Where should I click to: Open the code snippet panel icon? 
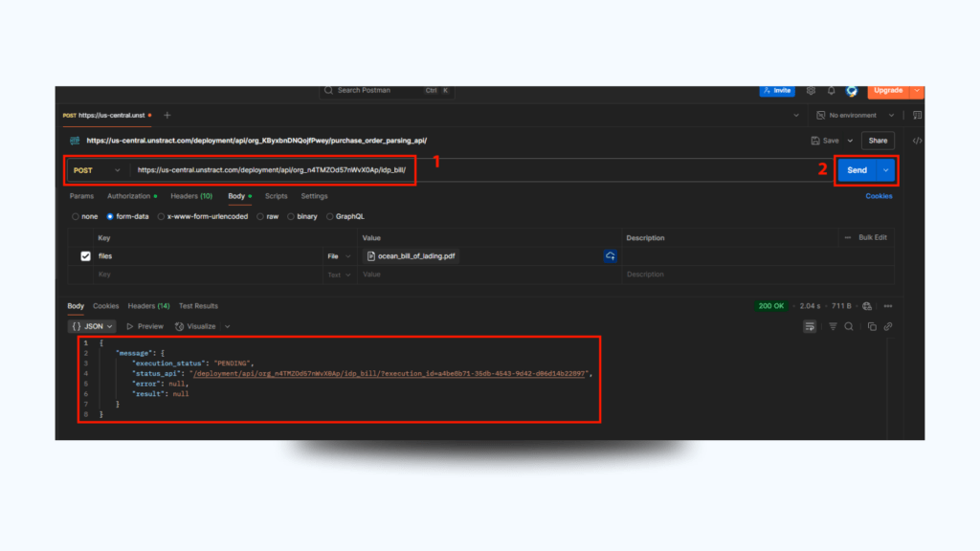(x=917, y=141)
